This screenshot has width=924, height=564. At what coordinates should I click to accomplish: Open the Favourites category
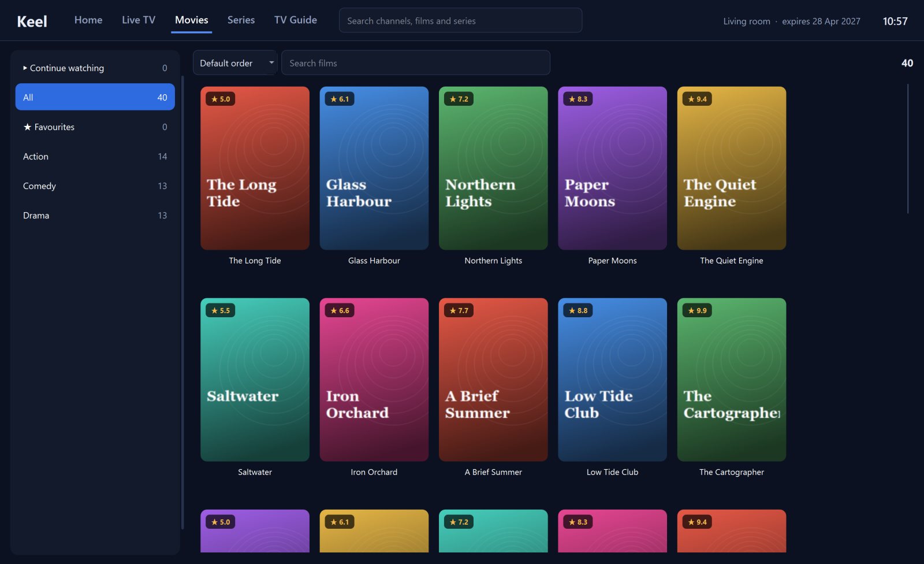coord(95,127)
